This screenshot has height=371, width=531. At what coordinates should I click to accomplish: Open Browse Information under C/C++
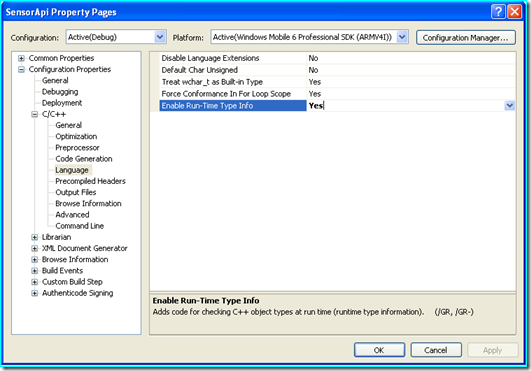[x=88, y=203]
